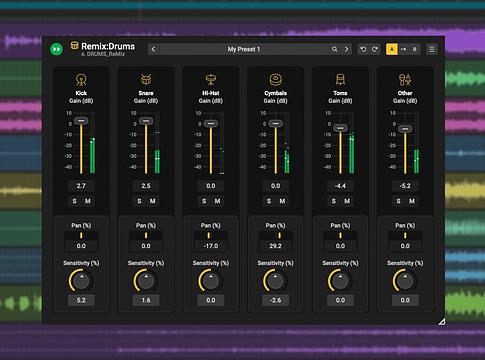485x360 pixels.
Task: Solo the Kick channel
Action: pos(74,201)
